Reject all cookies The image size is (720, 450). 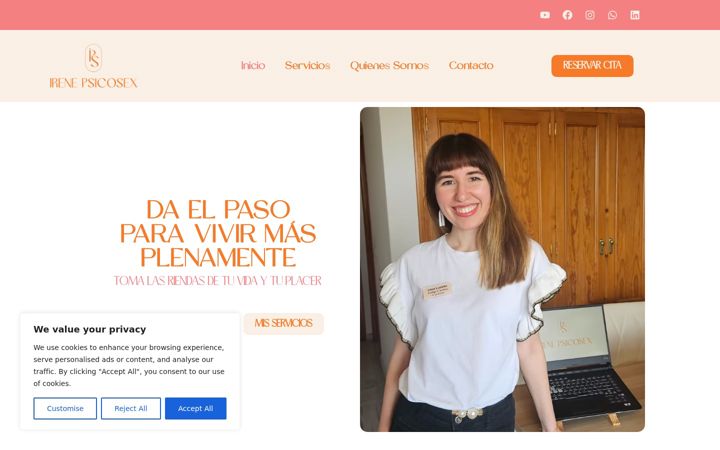pos(131,408)
